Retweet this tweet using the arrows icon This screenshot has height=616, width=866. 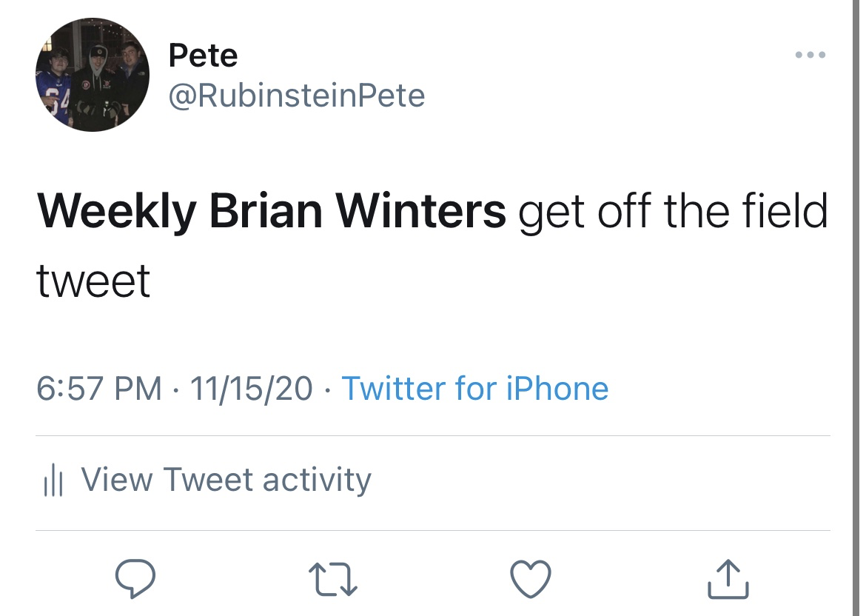click(x=333, y=579)
